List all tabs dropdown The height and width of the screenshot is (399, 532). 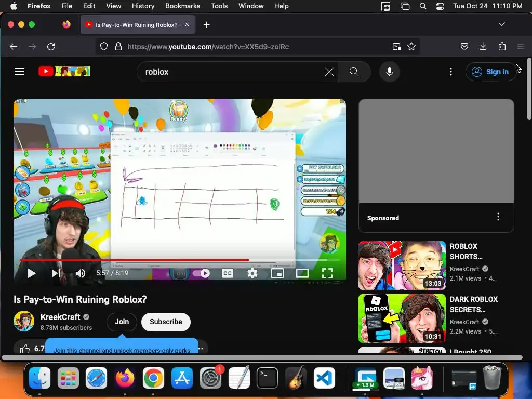(x=502, y=24)
